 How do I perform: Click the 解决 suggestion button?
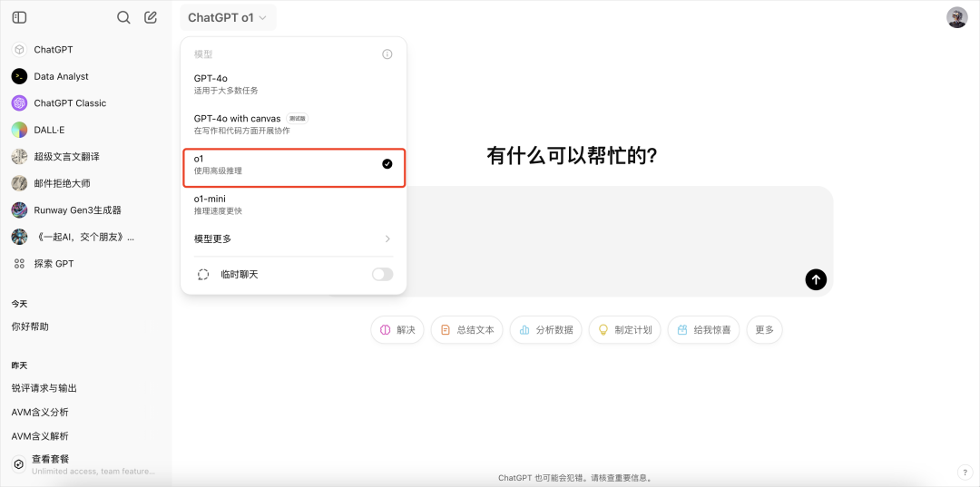pyautogui.click(x=397, y=330)
